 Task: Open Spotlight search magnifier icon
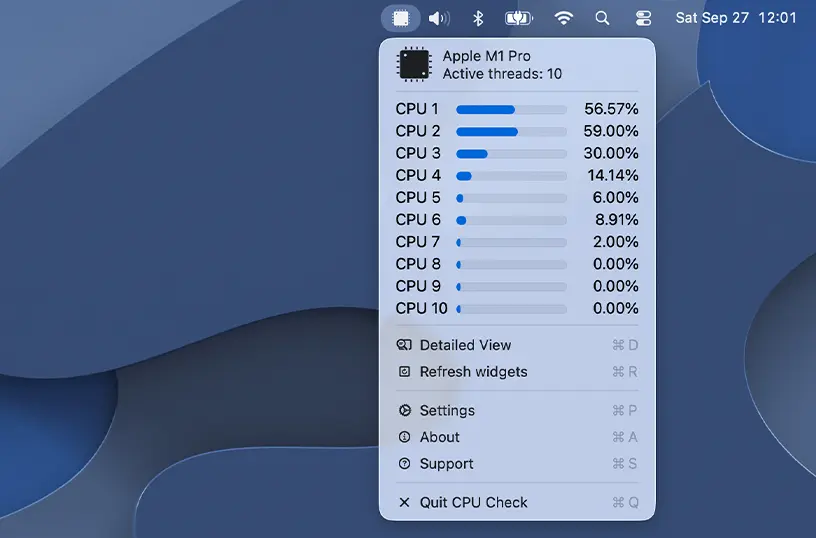[602, 18]
